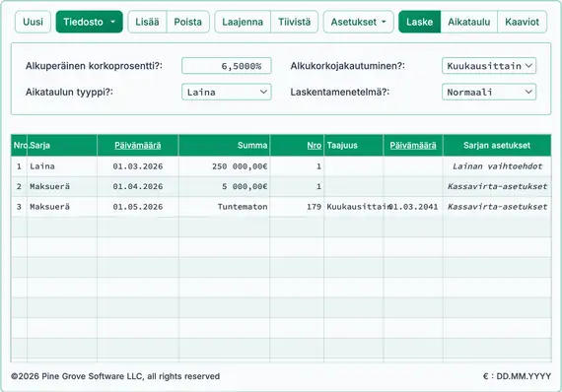Click the Päivämäärä header link next to Taajuus
The height and width of the screenshot is (392, 562).
click(413, 146)
